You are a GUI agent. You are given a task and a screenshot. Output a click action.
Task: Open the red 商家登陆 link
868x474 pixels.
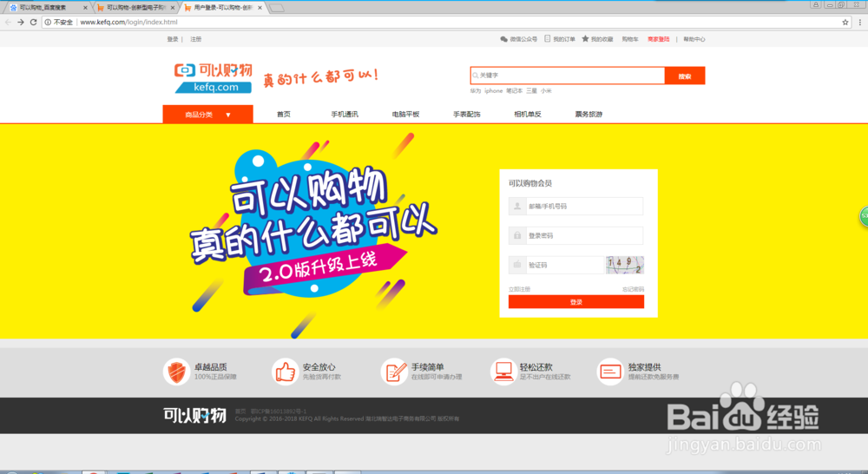[658, 39]
